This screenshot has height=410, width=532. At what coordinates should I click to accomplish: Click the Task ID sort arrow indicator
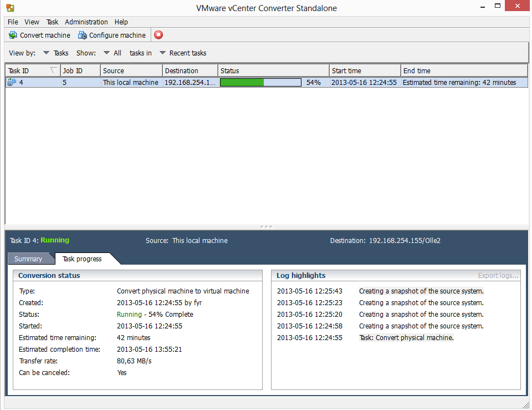tap(53, 70)
